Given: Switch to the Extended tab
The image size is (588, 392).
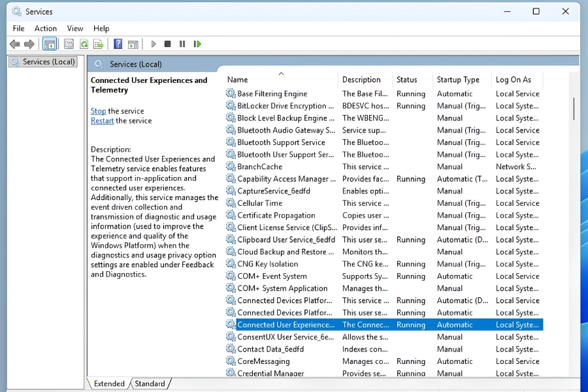Looking at the screenshot, I should (109, 384).
